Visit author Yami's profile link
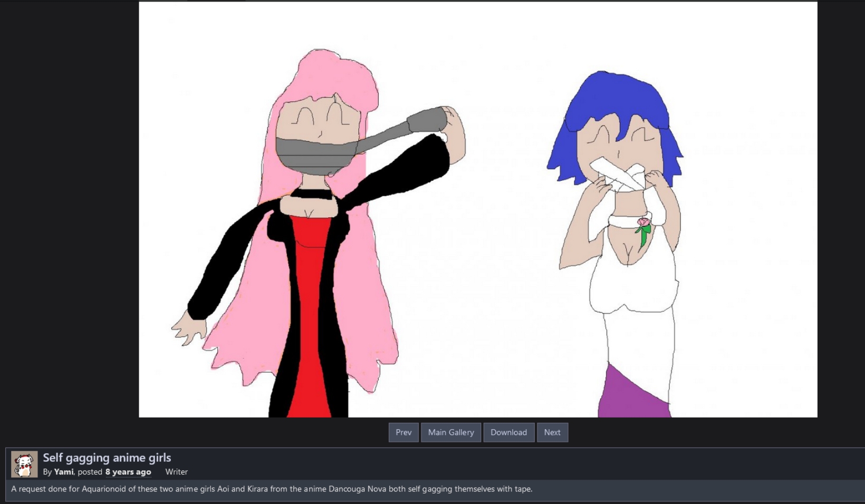The image size is (865, 504). point(63,472)
